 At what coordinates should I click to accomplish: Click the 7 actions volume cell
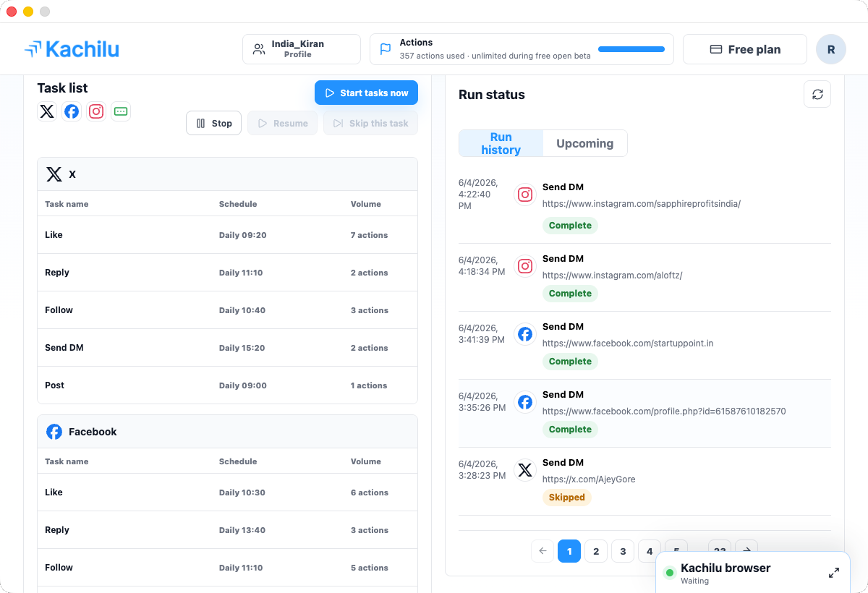(x=370, y=235)
